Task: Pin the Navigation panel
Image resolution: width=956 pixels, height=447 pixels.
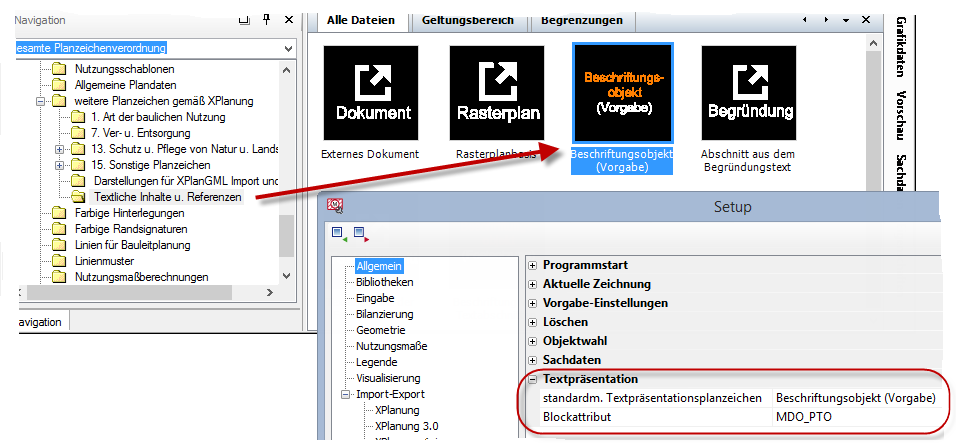Action: [x=267, y=20]
